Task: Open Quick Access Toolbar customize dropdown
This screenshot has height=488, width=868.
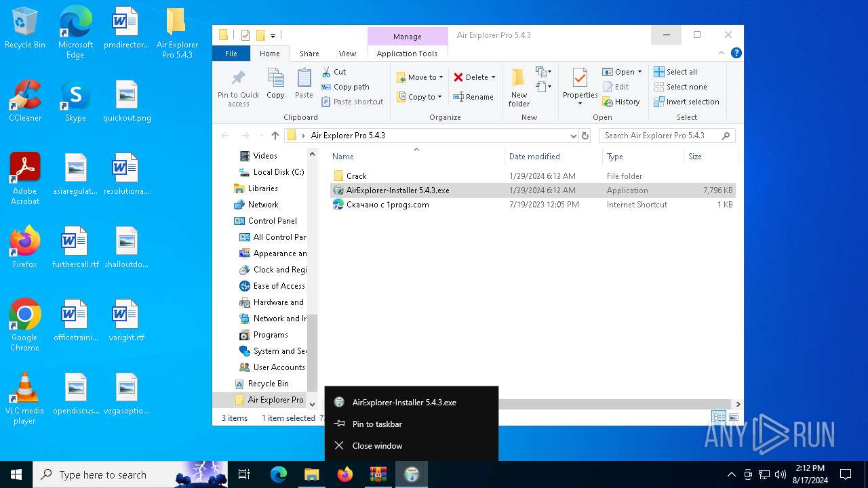Action: 273,35
